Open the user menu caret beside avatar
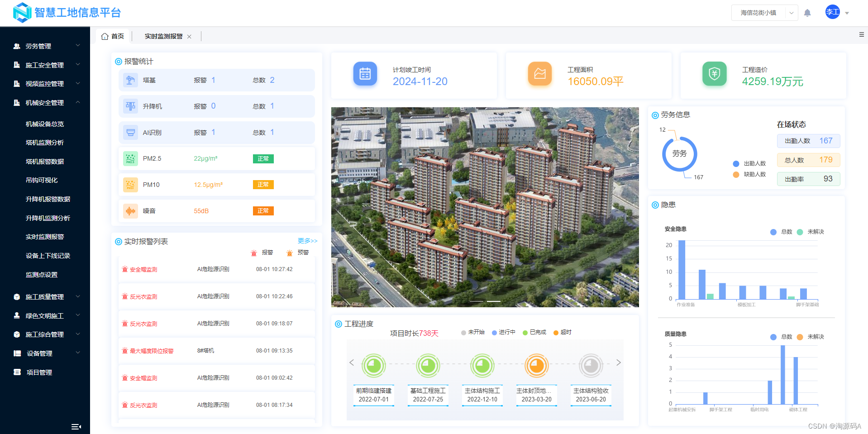The width and height of the screenshot is (868, 434). coord(847,13)
